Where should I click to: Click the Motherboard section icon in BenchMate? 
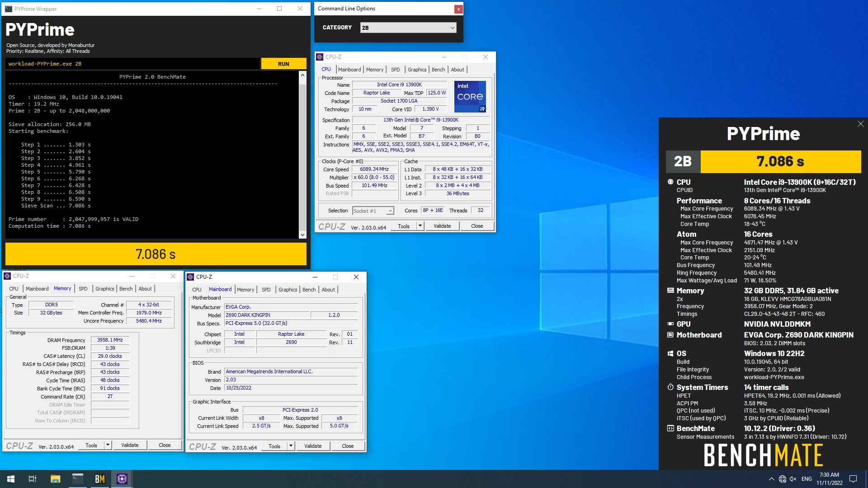(670, 335)
